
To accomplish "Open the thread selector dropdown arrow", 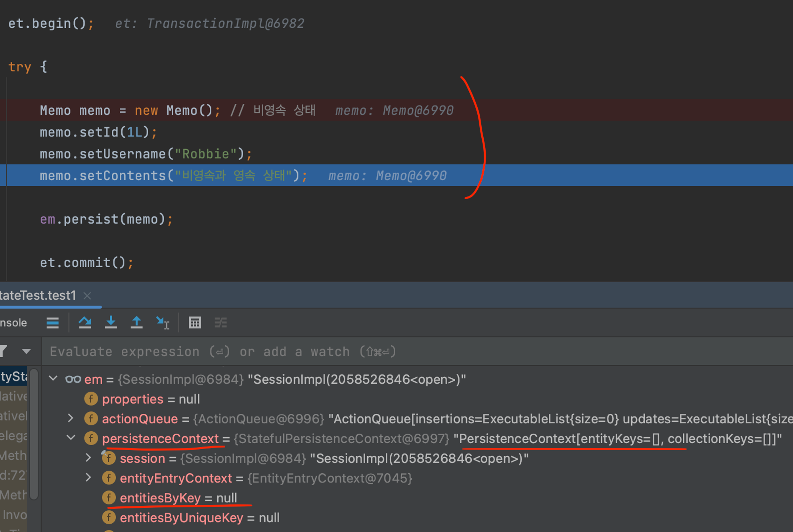I will click(x=26, y=351).
